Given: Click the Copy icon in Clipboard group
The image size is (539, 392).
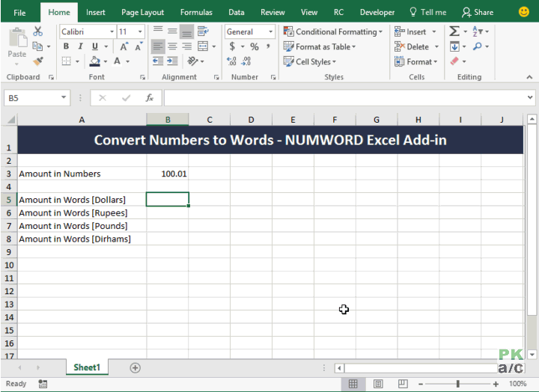Looking at the screenshot, I should [37, 46].
